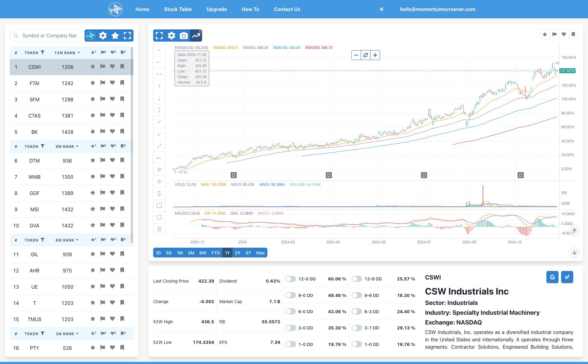
Task: Toggle the 6-0 DD switch
Action: [291, 311]
